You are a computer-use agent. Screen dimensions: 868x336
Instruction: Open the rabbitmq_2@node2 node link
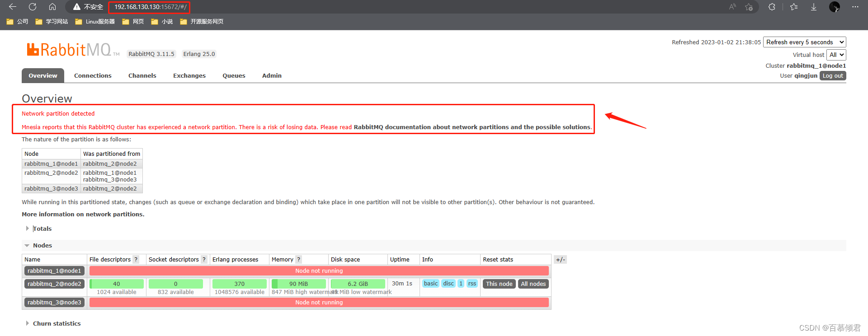[54, 284]
